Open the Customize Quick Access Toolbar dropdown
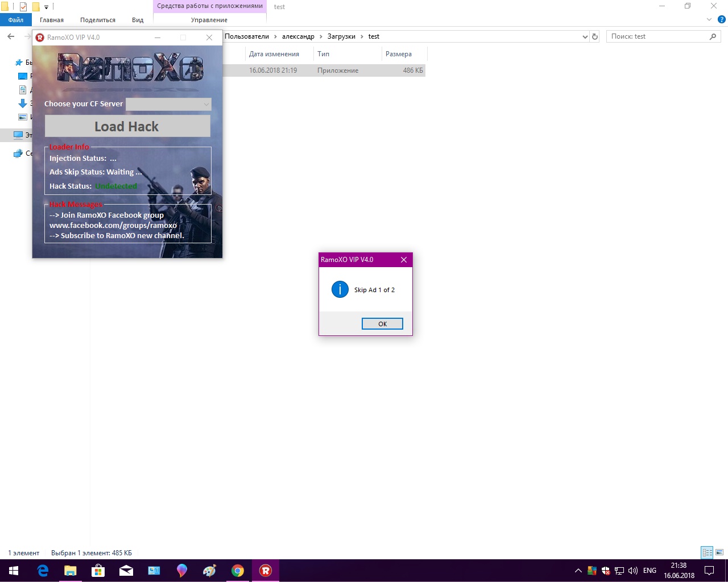The image size is (728, 582). coord(46,7)
